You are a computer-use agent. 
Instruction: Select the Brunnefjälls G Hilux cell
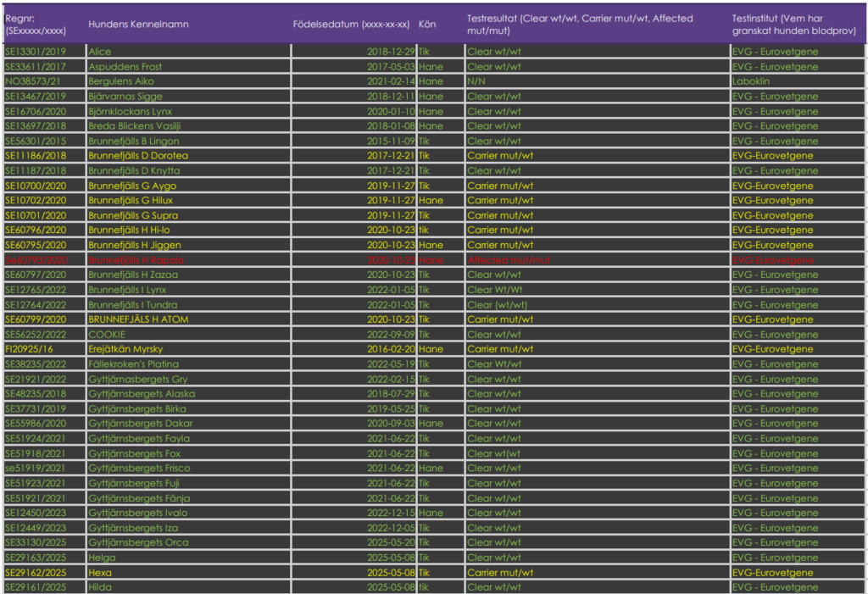click(188, 200)
